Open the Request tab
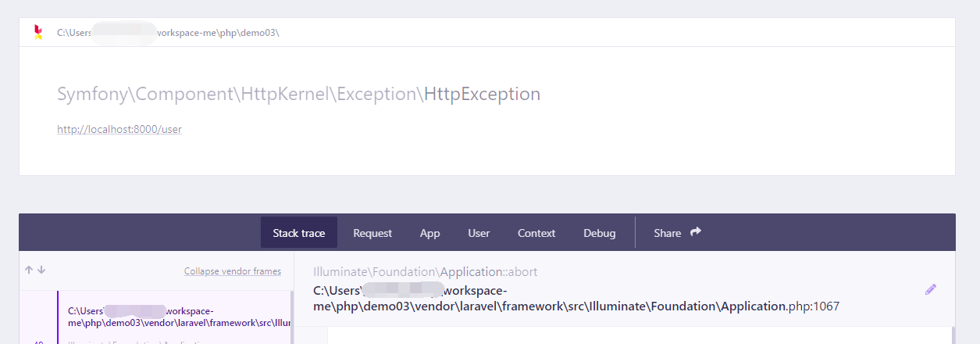The image size is (980, 344). click(372, 233)
